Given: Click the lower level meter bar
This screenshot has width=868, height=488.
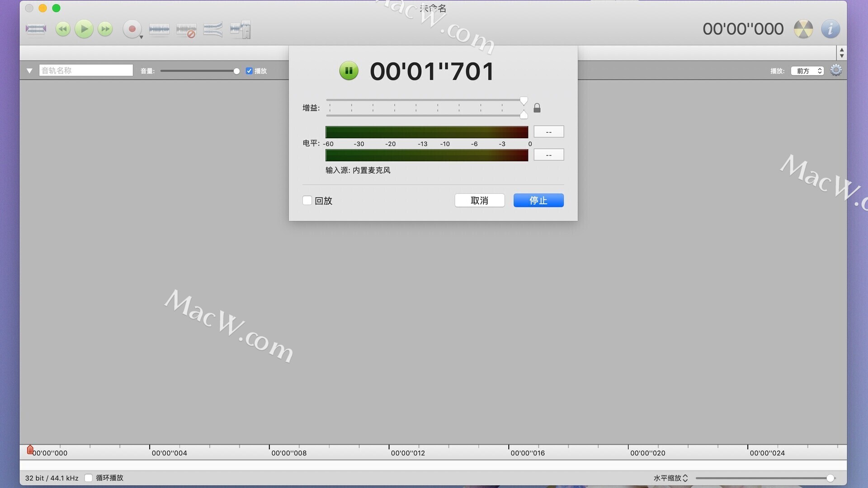Looking at the screenshot, I should click(x=426, y=155).
